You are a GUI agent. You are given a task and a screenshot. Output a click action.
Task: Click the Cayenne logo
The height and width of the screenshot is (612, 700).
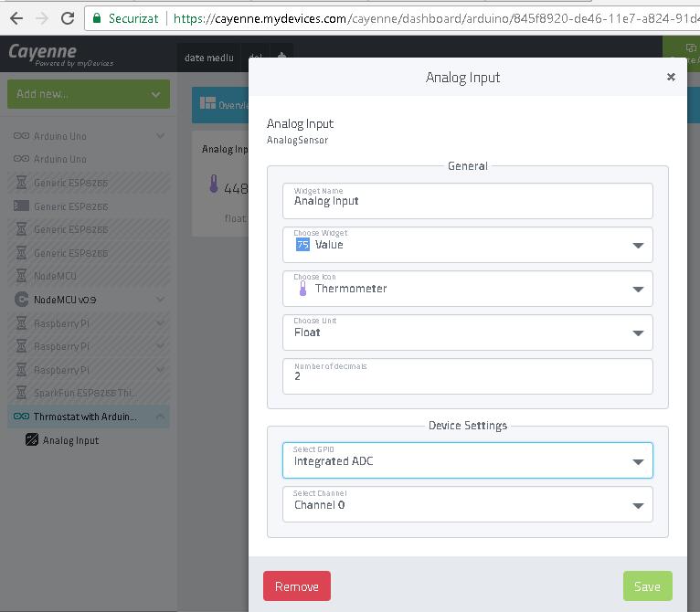(60, 55)
